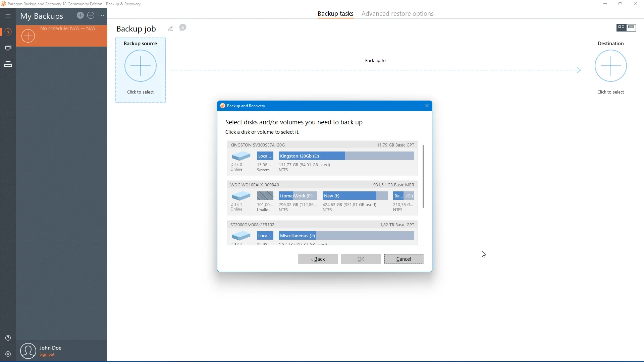
Task: Select the backup tasks clock icon in sidebar
Action: 8,32
